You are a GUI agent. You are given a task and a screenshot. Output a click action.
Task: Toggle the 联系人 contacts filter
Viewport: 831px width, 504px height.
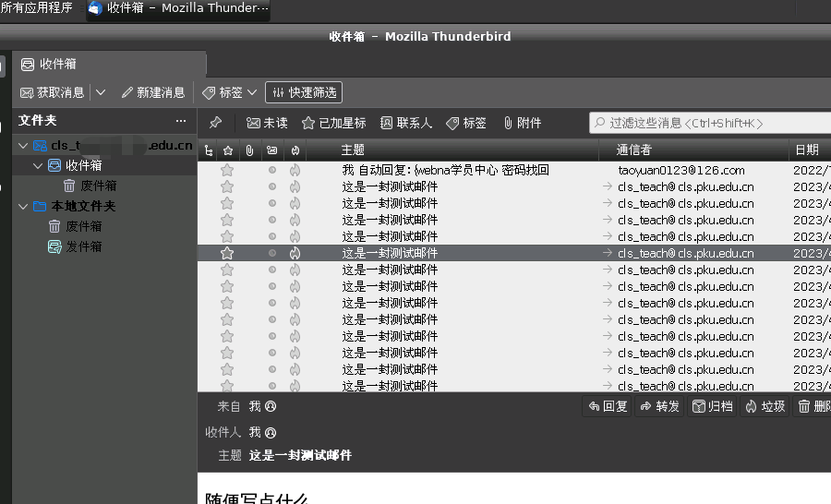point(406,123)
